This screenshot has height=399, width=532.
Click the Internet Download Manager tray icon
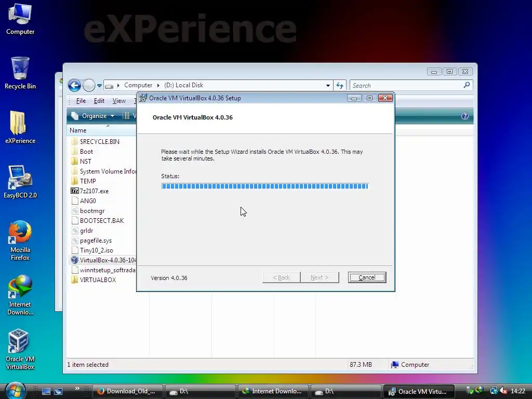(480, 391)
